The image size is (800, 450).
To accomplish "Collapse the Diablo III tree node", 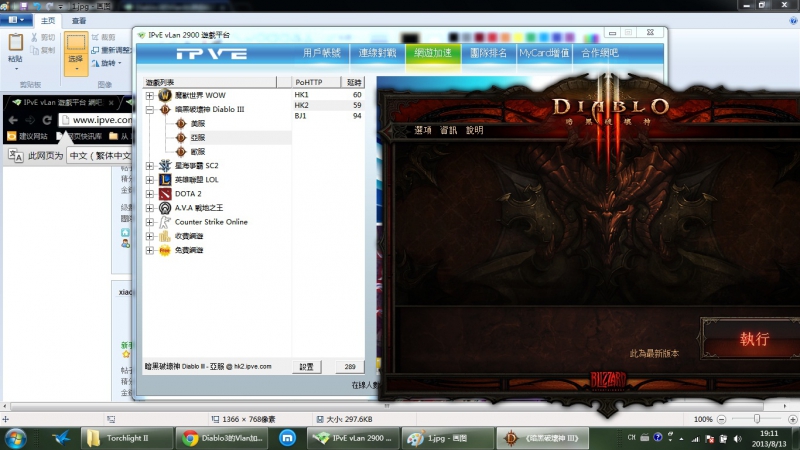I will tap(150, 109).
